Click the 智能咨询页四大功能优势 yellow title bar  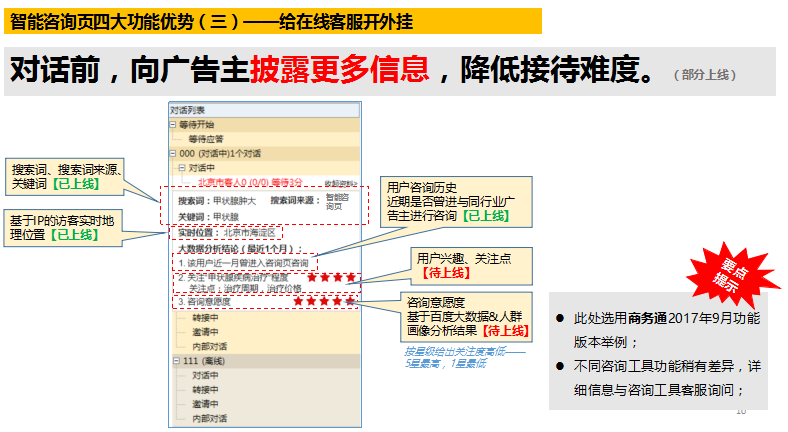pyautogui.click(x=273, y=21)
